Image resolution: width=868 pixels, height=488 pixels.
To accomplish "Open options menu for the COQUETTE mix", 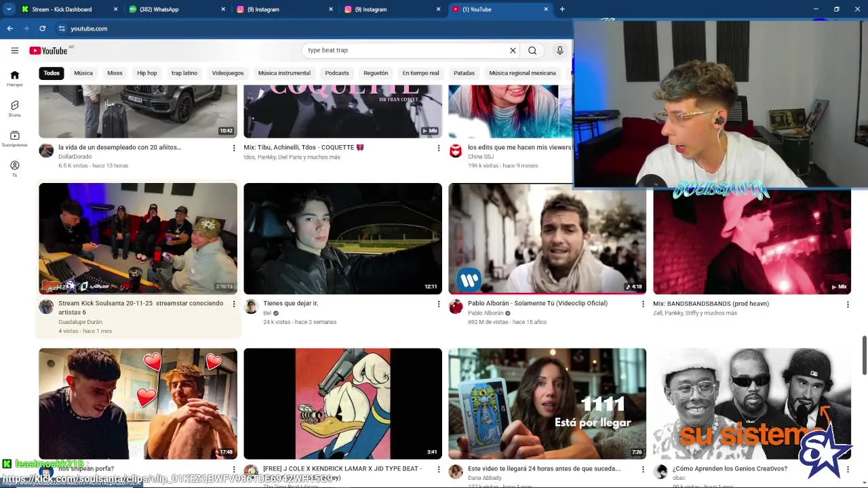I will point(439,148).
